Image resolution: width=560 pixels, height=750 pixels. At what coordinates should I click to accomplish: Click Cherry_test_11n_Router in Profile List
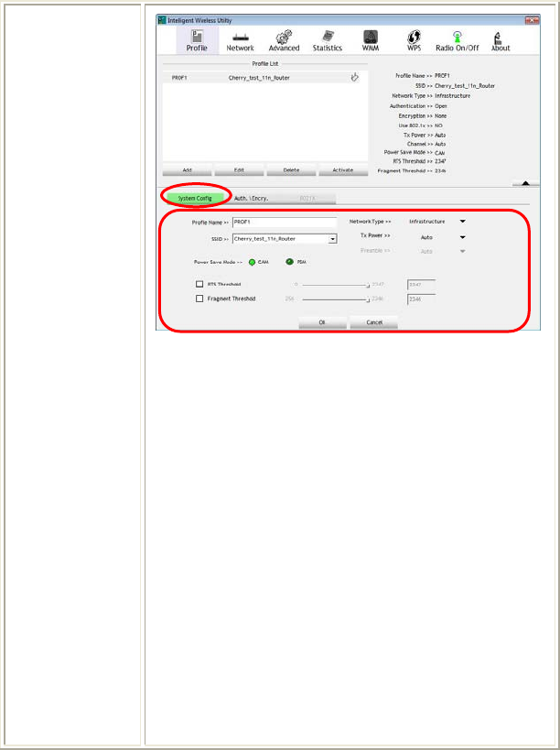[259, 78]
